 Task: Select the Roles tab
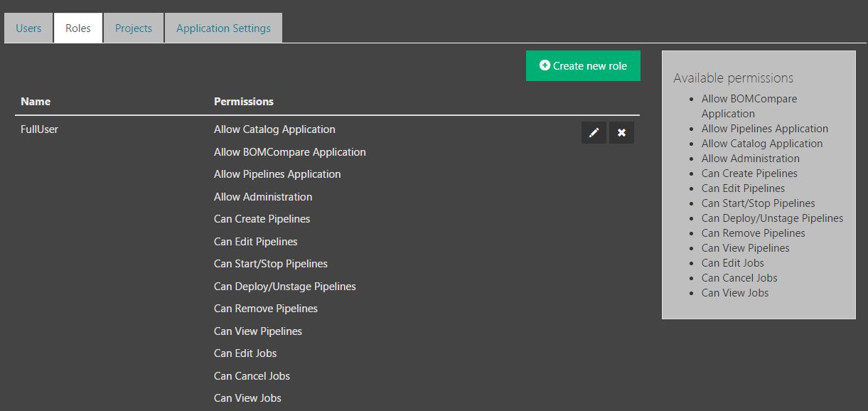(78, 28)
